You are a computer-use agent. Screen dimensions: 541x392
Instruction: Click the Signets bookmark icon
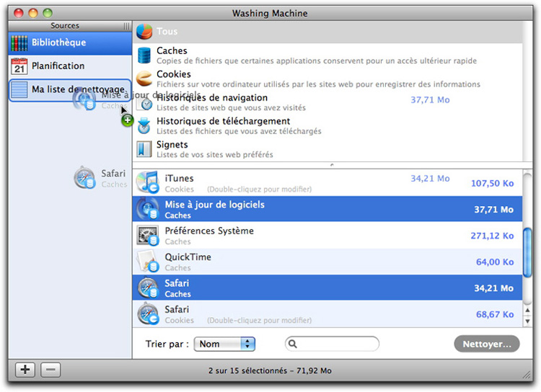pos(144,149)
